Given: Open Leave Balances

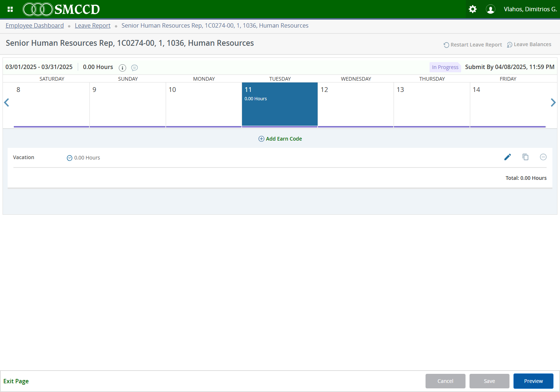Looking at the screenshot, I should click(529, 44).
